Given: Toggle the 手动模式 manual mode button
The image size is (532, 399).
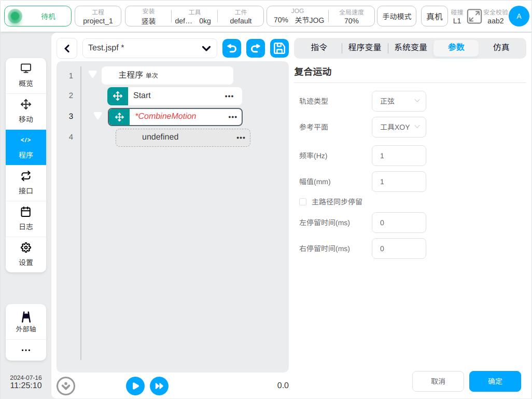Looking at the screenshot, I should coord(397,17).
